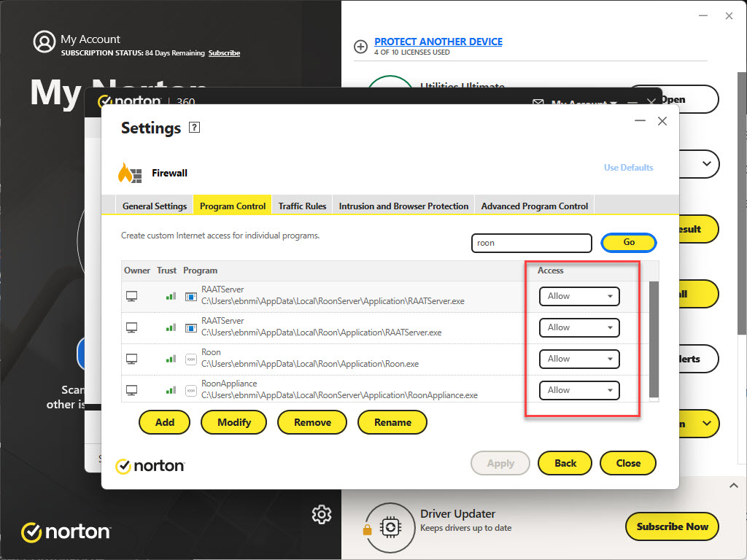Click the program list vertical scrollbar
Screen dimensions: 747x560
coord(654,339)
